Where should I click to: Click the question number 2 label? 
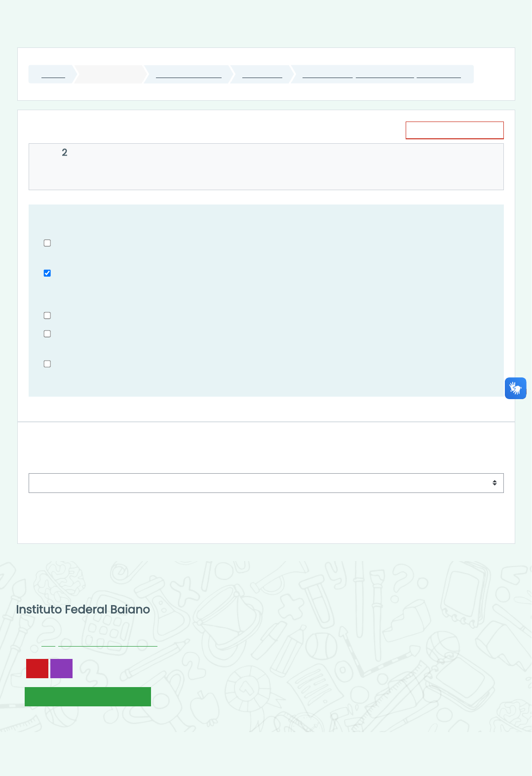65,153
